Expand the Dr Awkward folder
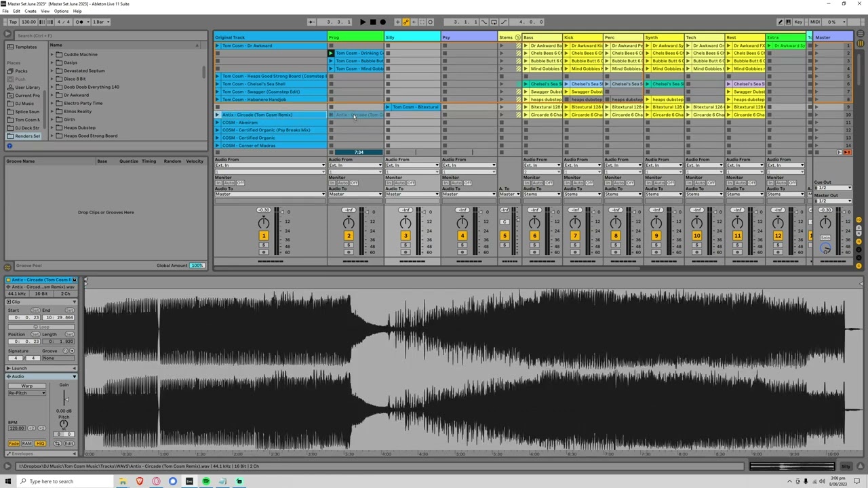Image resolution: width=868 pixels, height=488 pixels. click(52, 95)
